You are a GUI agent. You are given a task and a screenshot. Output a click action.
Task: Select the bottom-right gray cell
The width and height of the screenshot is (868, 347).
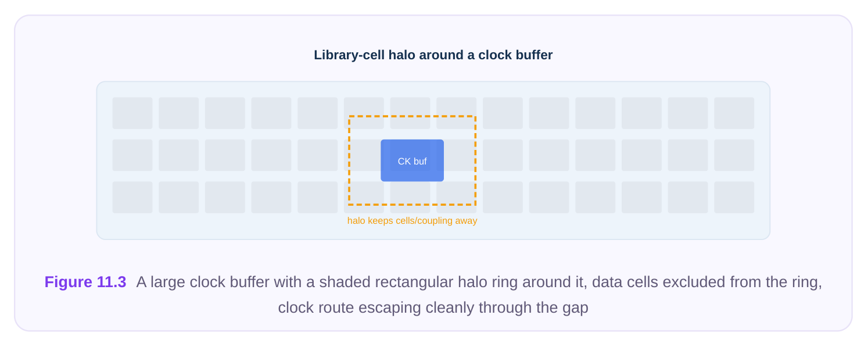pos(734,197)
